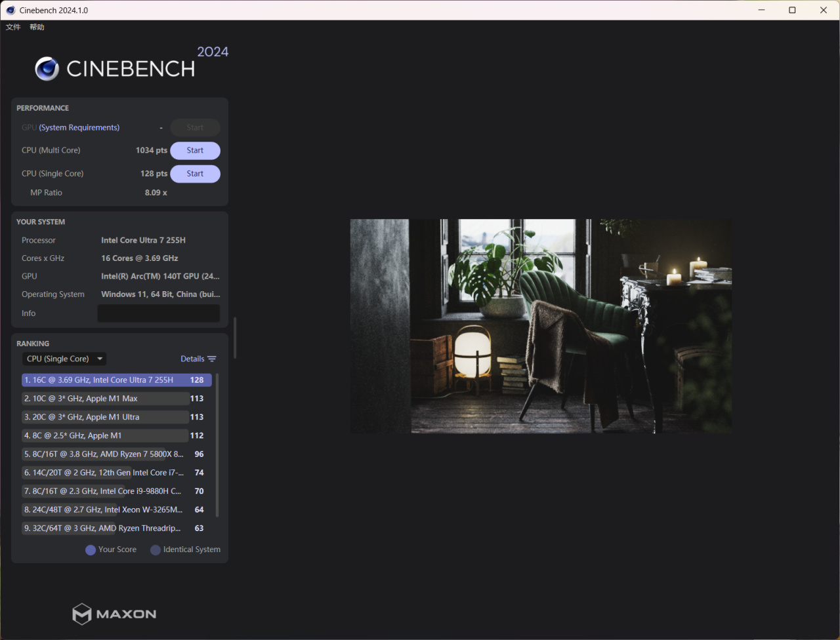
Task: Click the 128 pts single core score
Action: 154,174
